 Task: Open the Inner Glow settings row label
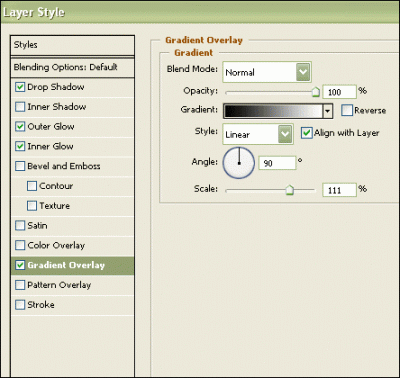(50, 146)
